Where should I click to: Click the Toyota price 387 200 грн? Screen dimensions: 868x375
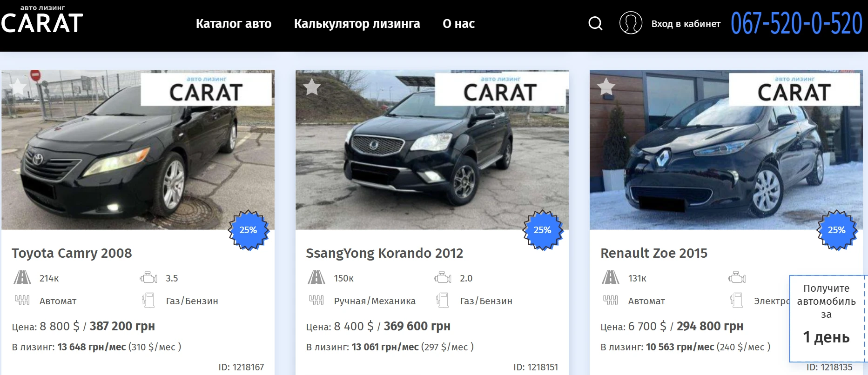(x=122, y=326)
